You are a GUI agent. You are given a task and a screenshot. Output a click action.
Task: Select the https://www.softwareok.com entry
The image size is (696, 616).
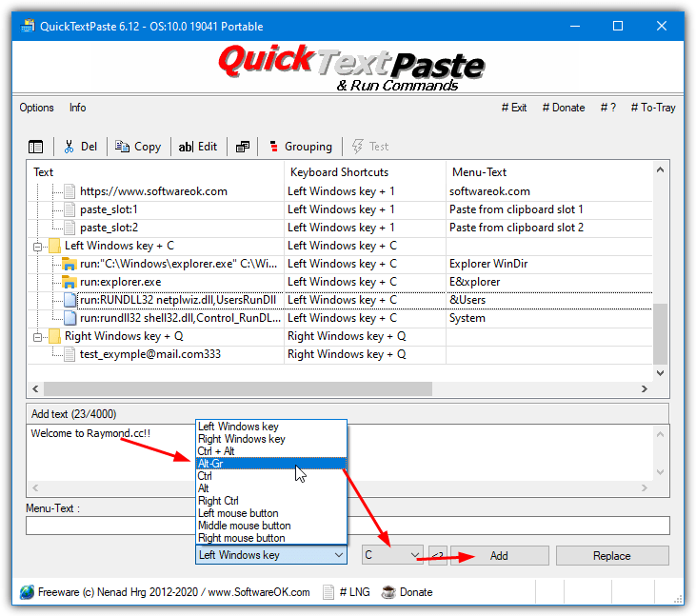tap(153, 191)
